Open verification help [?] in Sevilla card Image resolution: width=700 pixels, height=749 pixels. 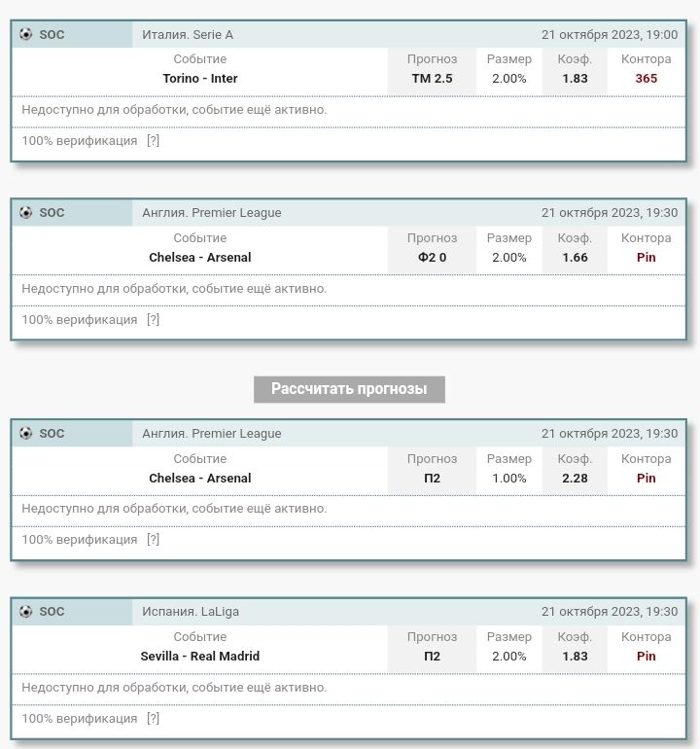point(153,719)
